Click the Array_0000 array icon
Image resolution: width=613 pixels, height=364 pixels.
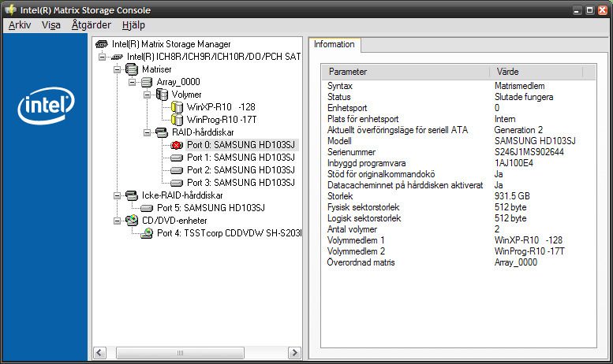(147, 82)
